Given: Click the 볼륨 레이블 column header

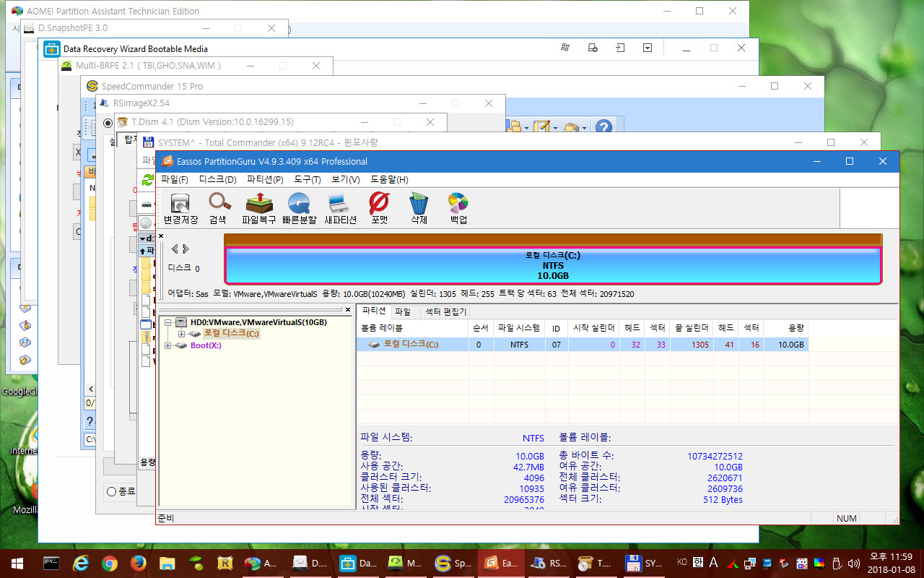Looking at the screenshot, I should (411, 327).
